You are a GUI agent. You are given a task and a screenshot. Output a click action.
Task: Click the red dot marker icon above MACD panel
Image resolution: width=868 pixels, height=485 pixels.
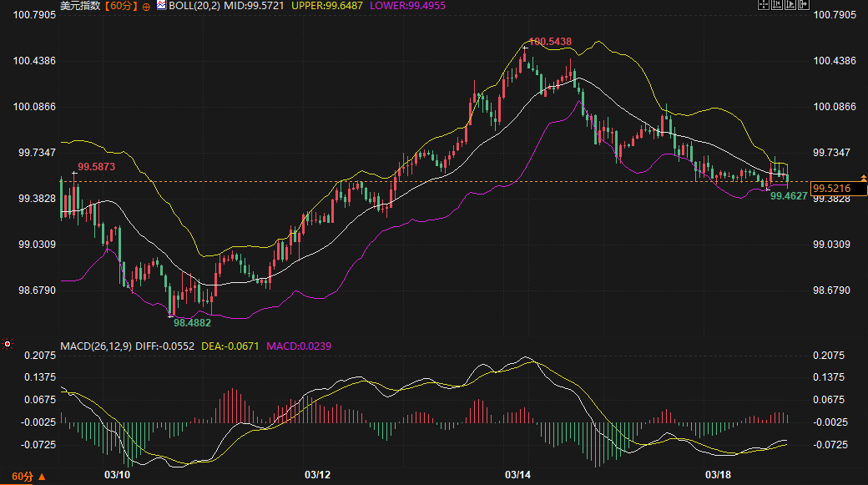tap(8, 343)
